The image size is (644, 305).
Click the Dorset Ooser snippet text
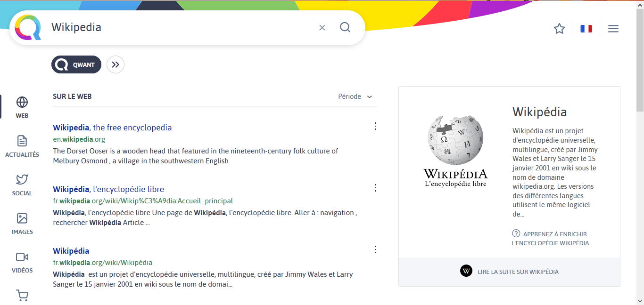point(195,156)
